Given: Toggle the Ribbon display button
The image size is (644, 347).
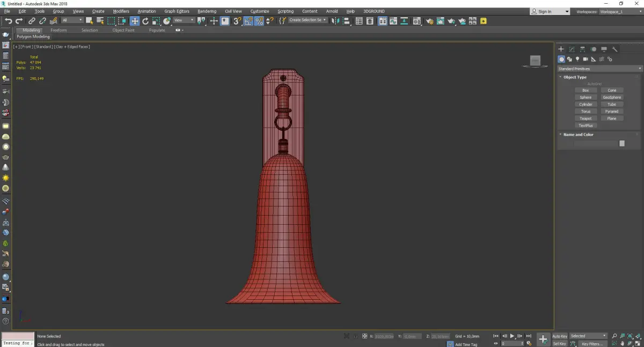Looking at the screenshot, I should pyautogui.click(x=383, y=21).
